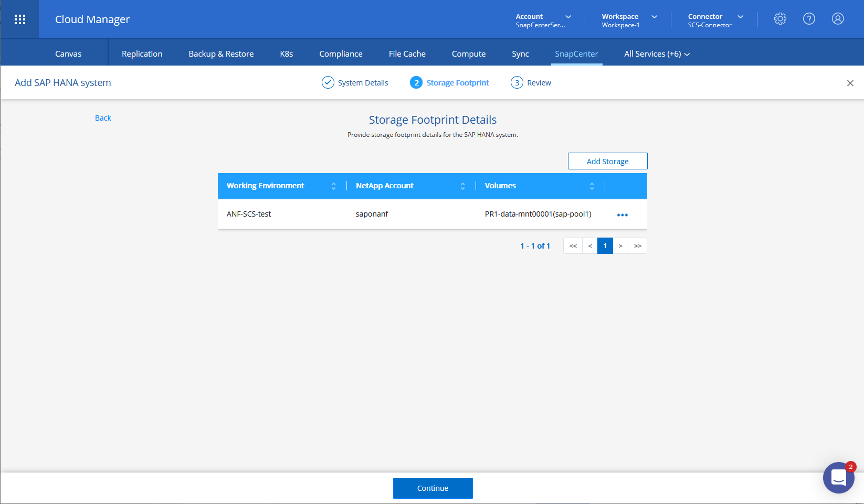Open the settings gear menu
864x504 pixels.
tap(780, 19)
